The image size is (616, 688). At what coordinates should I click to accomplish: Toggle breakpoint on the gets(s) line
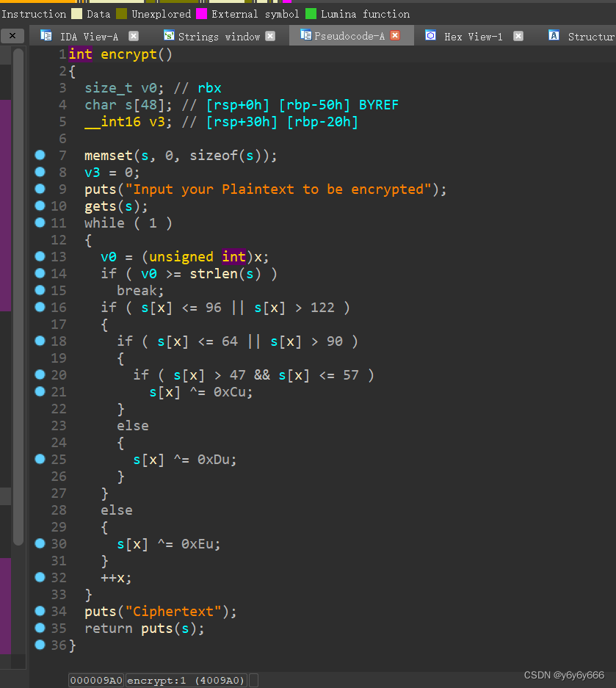click(x=40, y=206)
